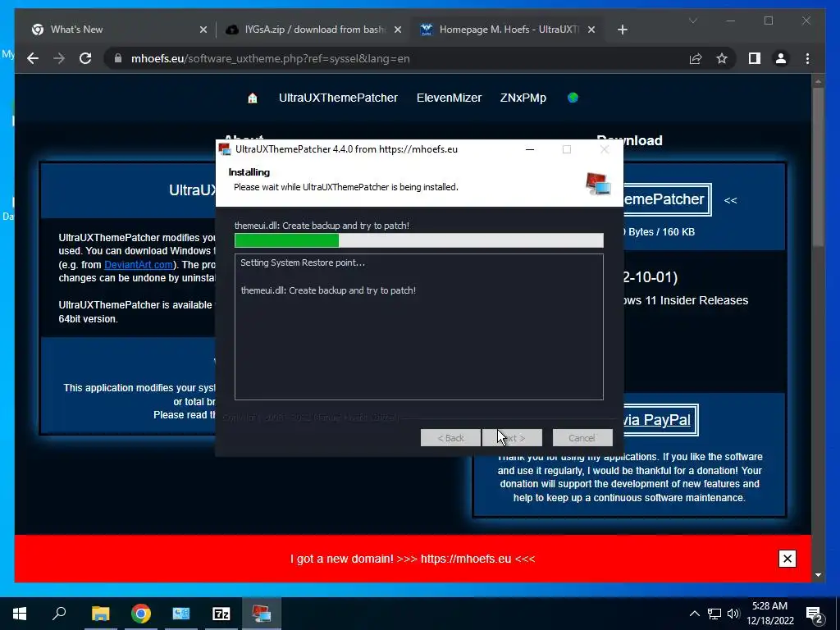
Task: Open the volume speaker tray icon
Action: (733, 614)
